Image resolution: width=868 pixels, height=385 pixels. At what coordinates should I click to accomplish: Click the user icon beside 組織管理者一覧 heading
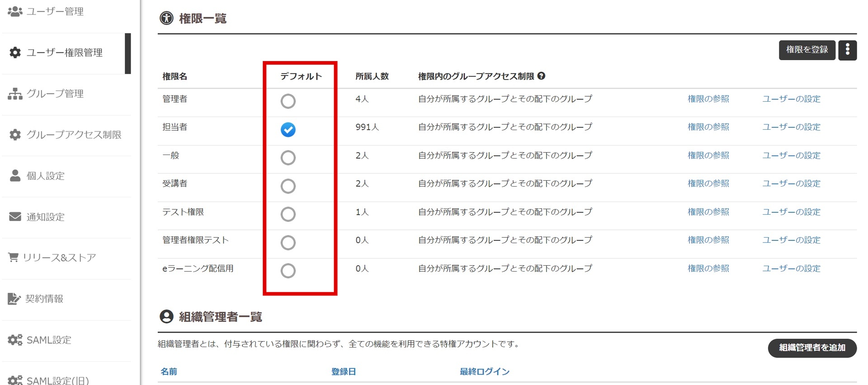(x=166, y=316)
